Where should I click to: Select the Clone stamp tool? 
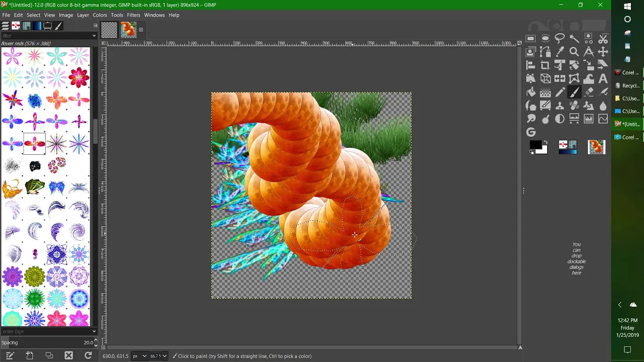[559, 106]
